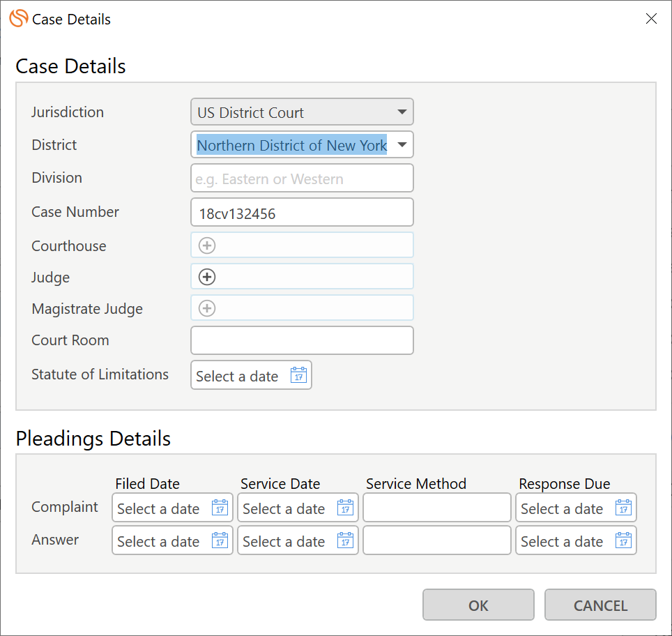Click the Case Number field
The image size is (672, 636).
coord(302,212)
